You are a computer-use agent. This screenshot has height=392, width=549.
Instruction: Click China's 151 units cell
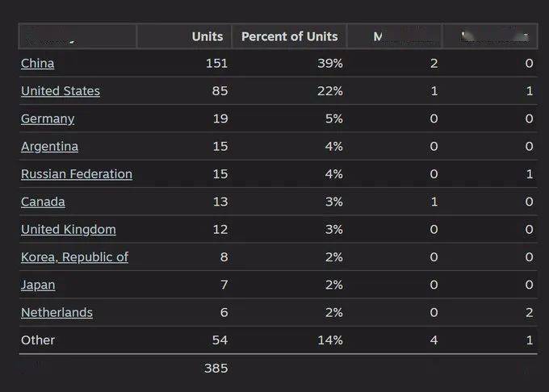pyautogui.click(x=216, y=63)
